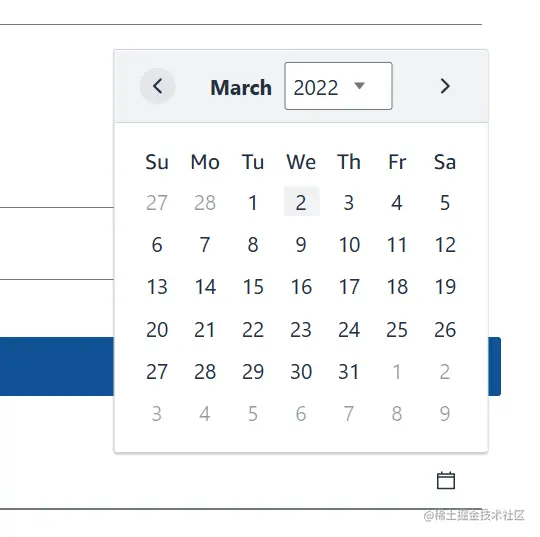Select March 18 Friday
Image resolution: width=540 pixels, height=537 pixels.
coord(397,287)
